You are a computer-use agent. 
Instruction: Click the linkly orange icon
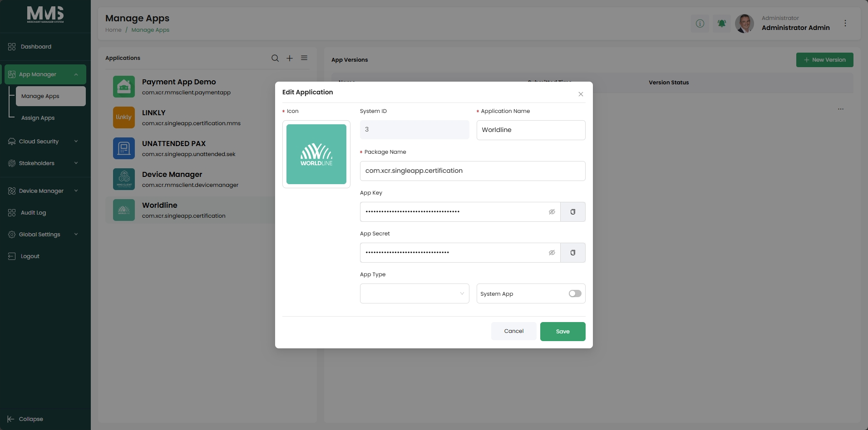[124, 117]
